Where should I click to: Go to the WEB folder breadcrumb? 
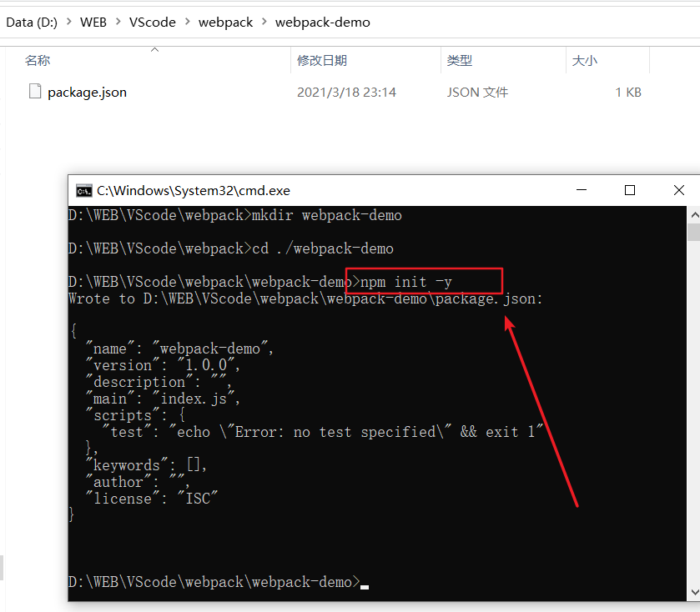93,23
